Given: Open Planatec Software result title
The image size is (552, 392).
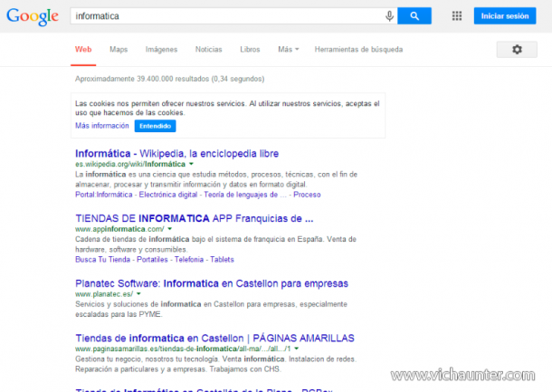Looking at the screenshot, I should [212, 283].
